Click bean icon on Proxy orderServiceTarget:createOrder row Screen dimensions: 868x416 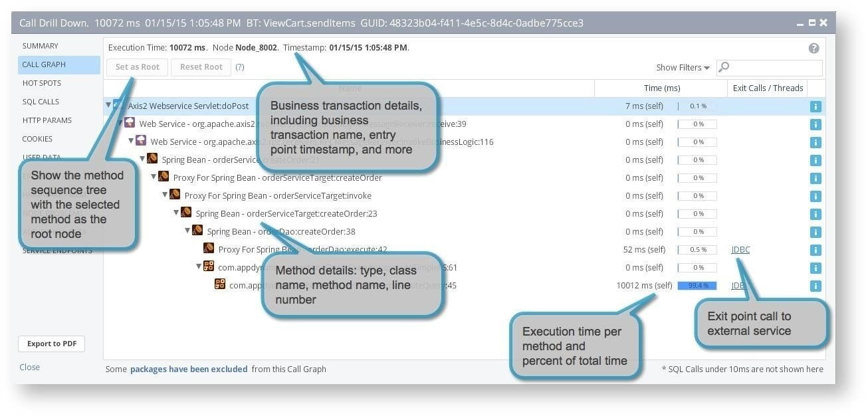click(163, 177)
